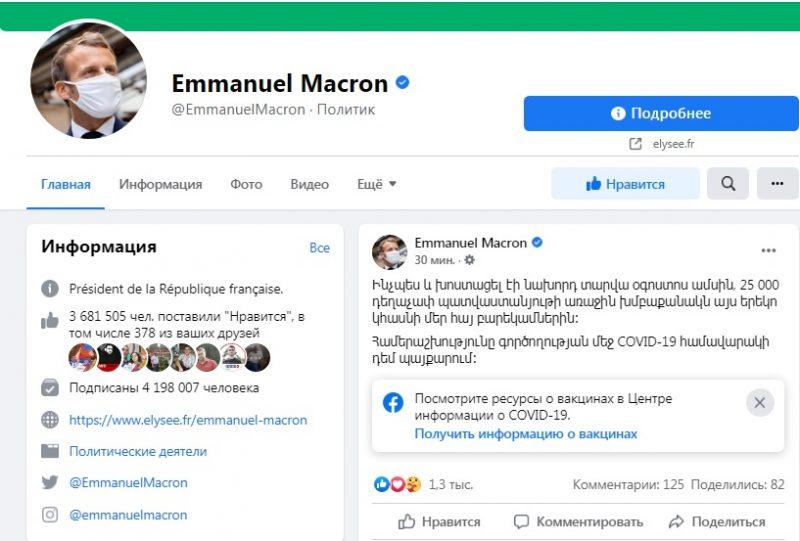
Task: Click Поделиться to share the post
Action: pyautogui.click(x=716, y=522)
